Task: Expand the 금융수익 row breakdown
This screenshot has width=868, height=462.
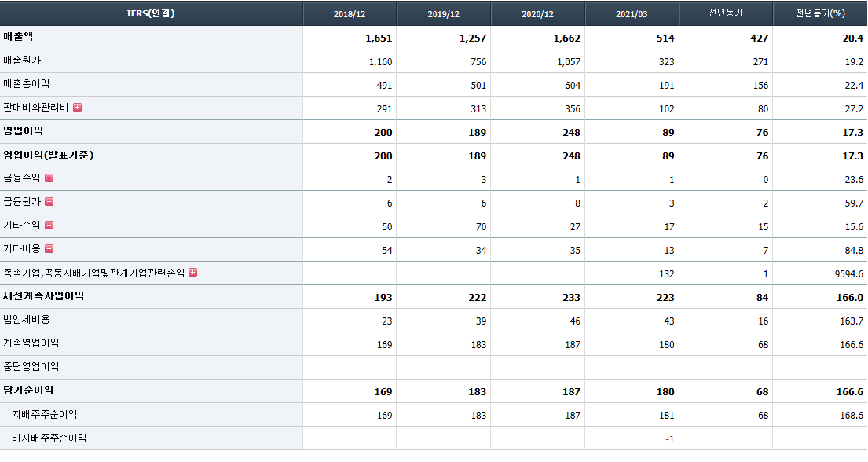Action: click(49, 178)
